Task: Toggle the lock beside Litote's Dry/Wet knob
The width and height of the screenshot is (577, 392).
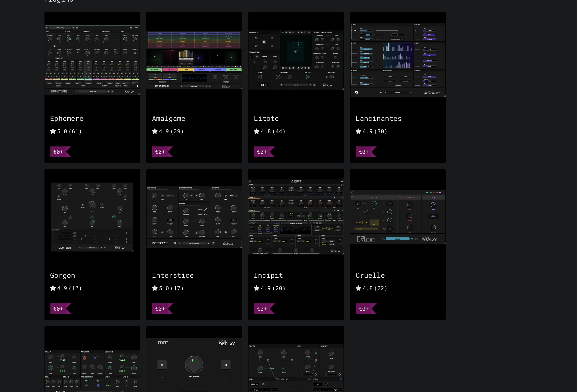Action: (327, 77)
